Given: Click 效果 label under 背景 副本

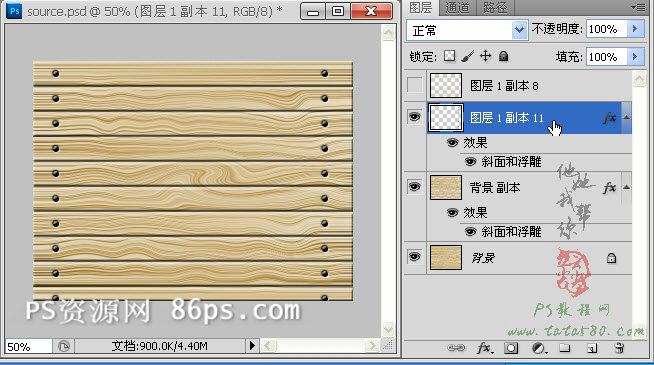Looking at the screenshot, I should tap(475, 213).
